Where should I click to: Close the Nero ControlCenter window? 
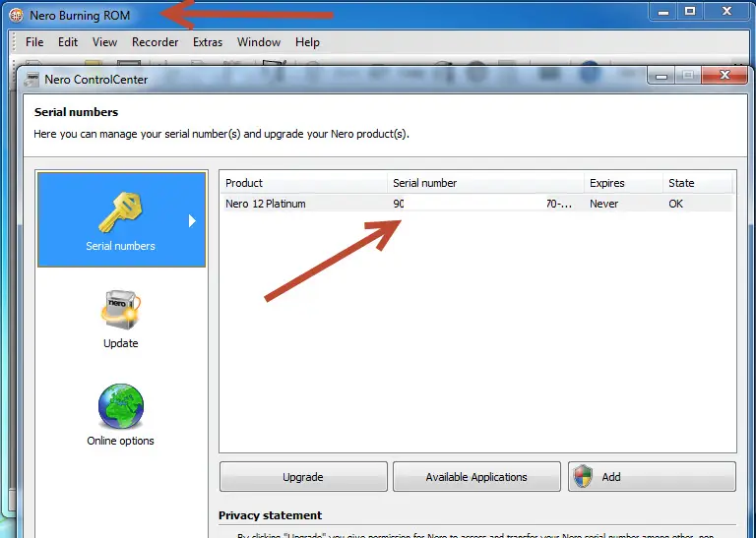point(724,75)
